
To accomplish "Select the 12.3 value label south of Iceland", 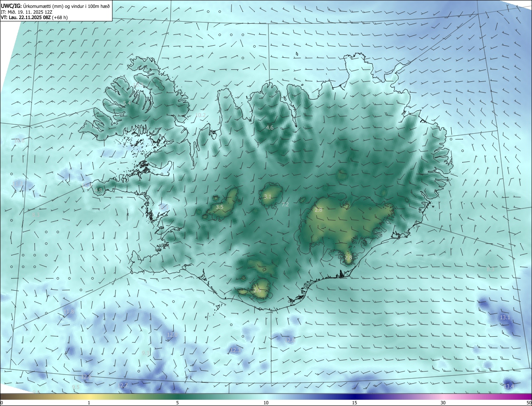I will (235, 351).
